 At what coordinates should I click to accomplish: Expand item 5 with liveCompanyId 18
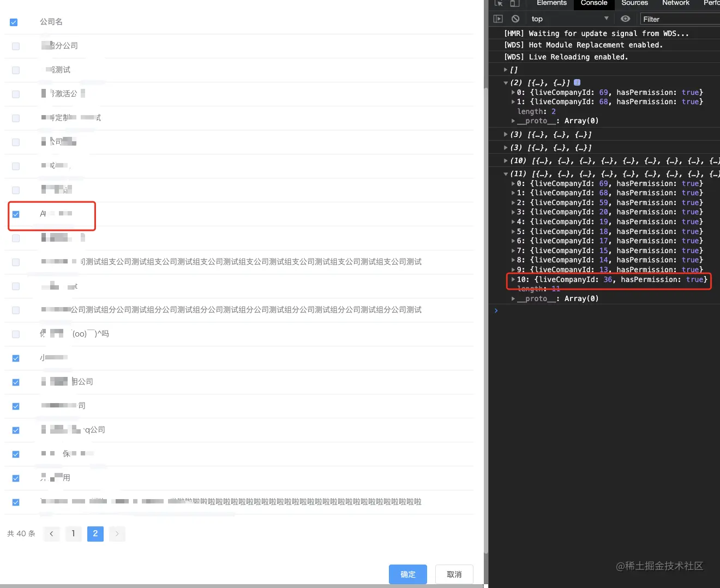pyautogui.click(x=513, y=232)
